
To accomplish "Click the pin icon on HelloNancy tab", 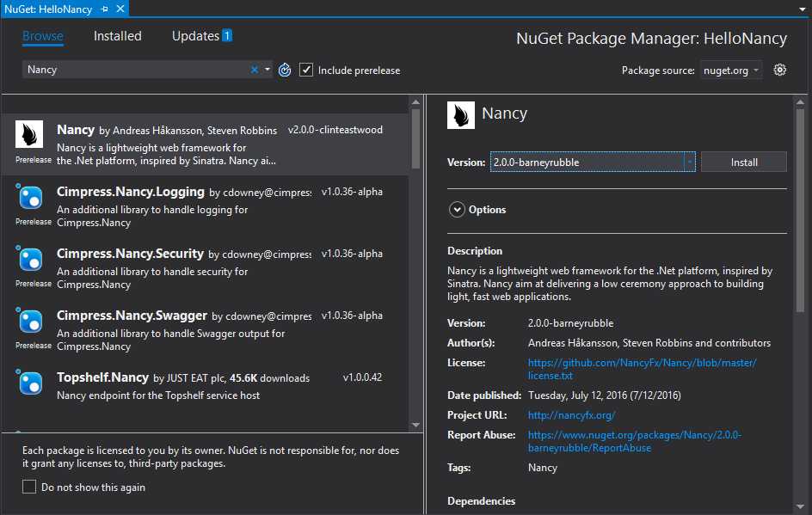I will pyautogui.click(x=104, y=9).
